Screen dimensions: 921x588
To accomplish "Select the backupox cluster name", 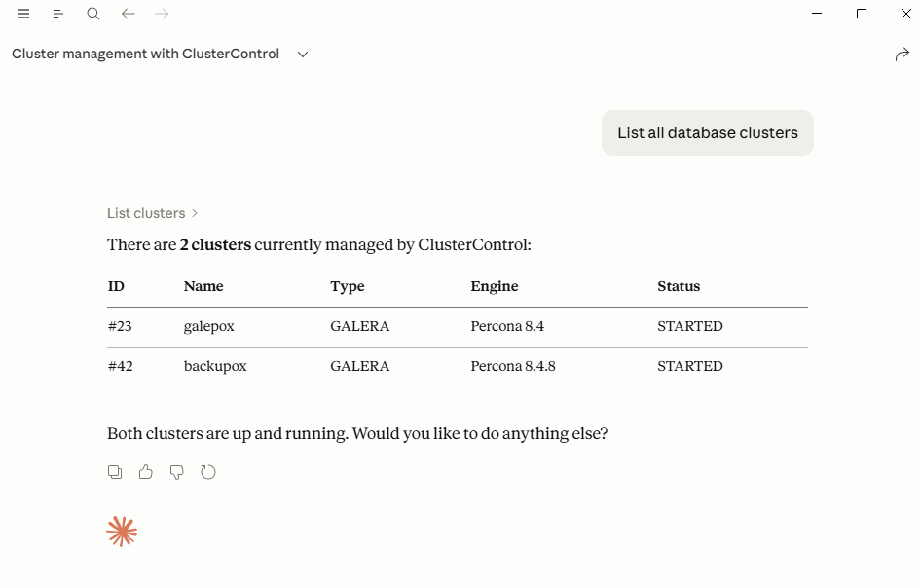I will pyautogui.click(x=215, y=367).
